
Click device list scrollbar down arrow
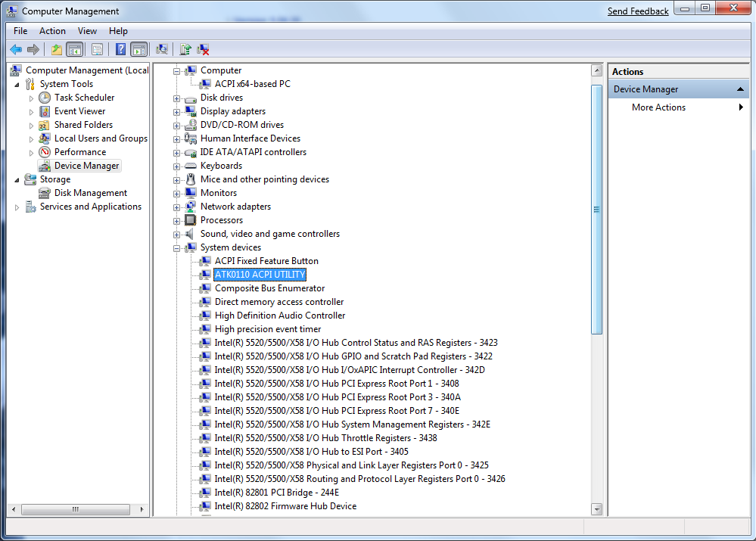(x=597, y=509)
